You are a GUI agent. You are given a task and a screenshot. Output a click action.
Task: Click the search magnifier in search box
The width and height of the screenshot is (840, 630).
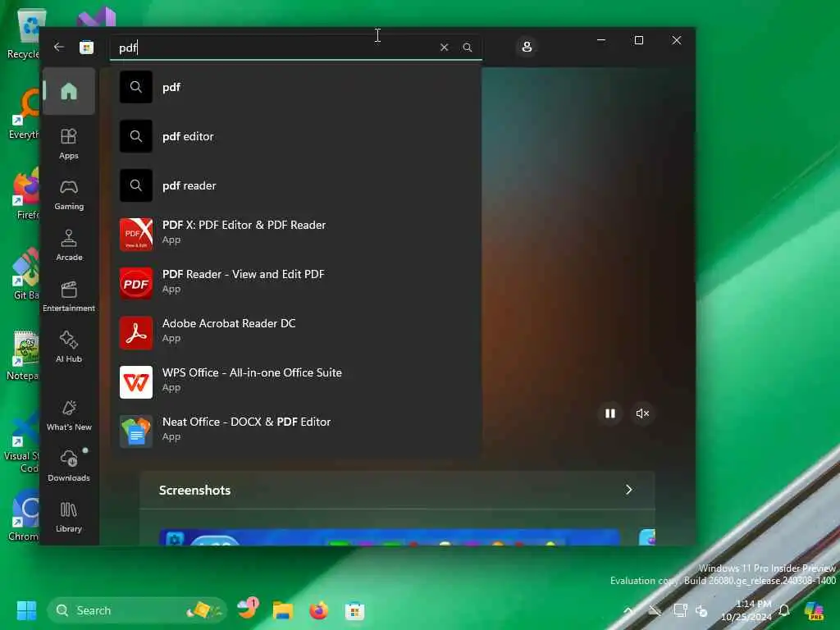[x=467, y=47]
